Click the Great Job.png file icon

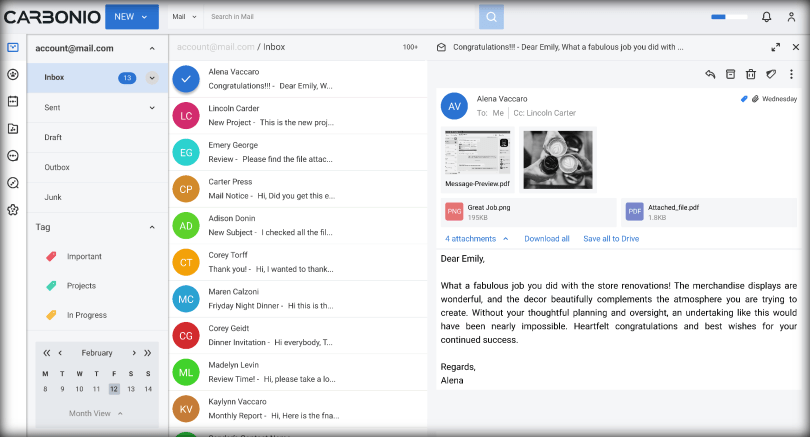[x=454, y=211]
